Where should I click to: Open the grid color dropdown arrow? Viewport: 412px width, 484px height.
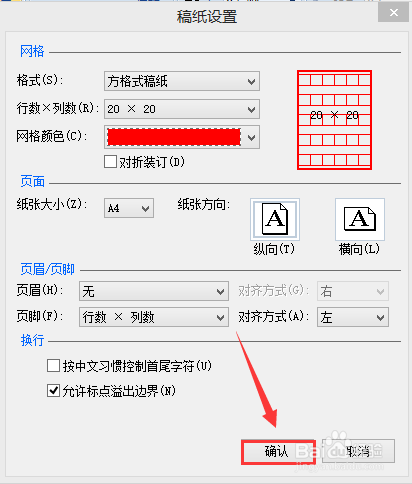tap(252, 137)
